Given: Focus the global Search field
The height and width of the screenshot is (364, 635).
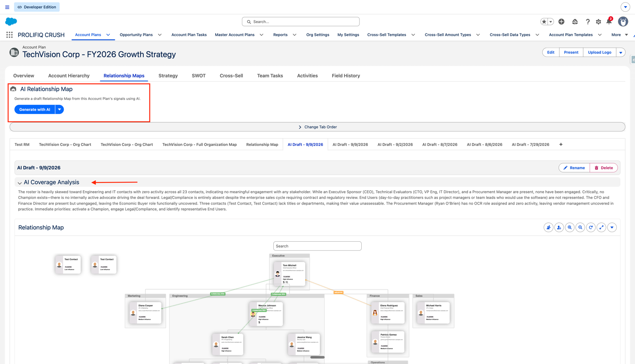Looking at the screenshot, I should tap(301, 22).
